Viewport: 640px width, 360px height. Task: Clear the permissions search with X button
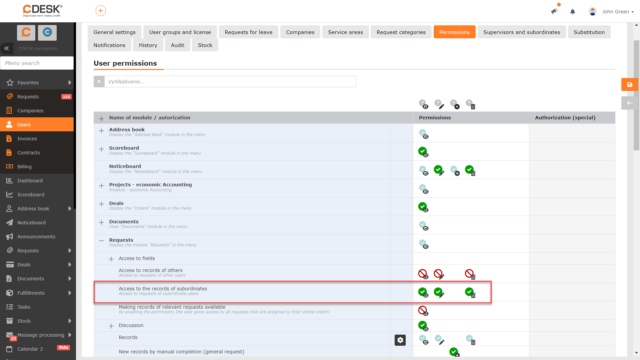pyautogui.click(x=99, y=82)
